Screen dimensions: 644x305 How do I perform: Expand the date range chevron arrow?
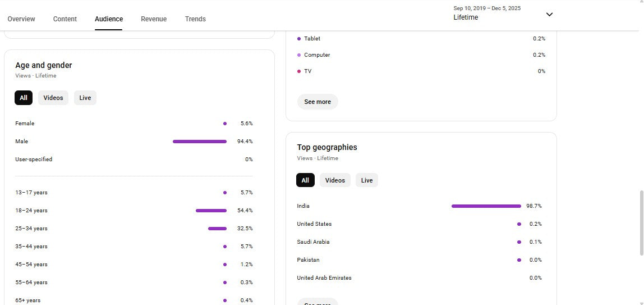point(549,15)
